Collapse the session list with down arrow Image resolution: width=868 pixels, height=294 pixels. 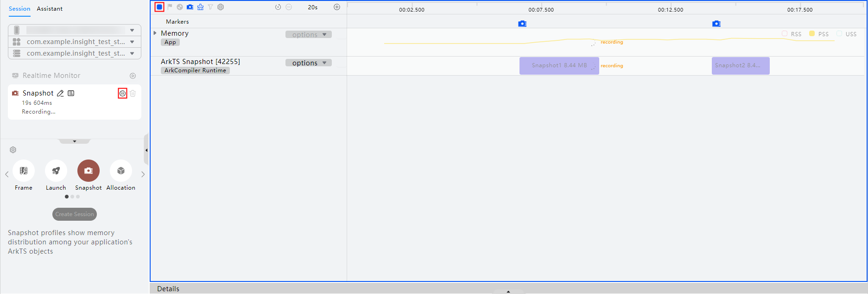[x=74, y=141]
